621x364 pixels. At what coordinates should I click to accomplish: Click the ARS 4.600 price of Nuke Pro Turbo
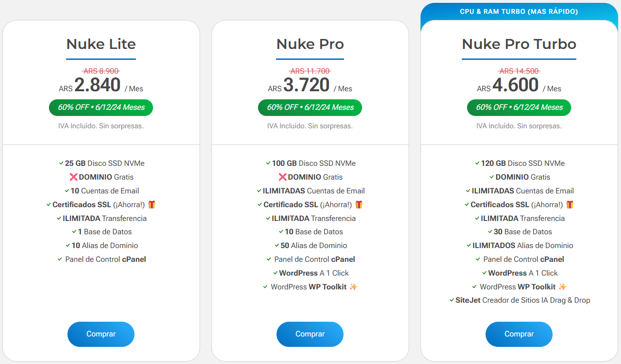pos(516,86)
